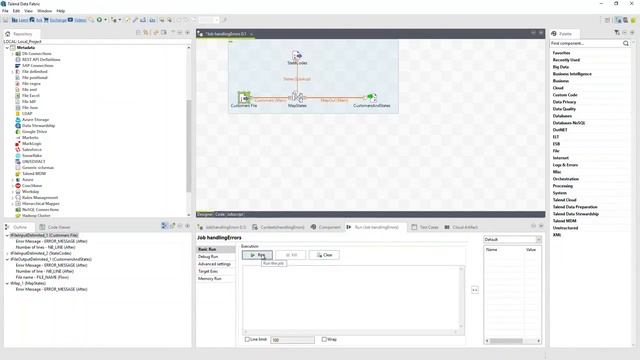
Task: Click the Save icon in main toolbar
Action: click(x=6, y=20)
